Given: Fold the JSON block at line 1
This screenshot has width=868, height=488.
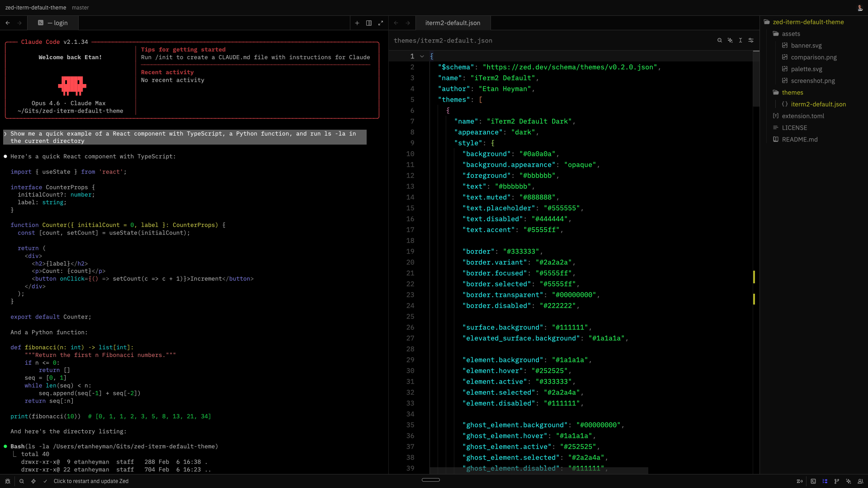Looking at the screenshot, I should pyautogui.click(x=422, y=56).
